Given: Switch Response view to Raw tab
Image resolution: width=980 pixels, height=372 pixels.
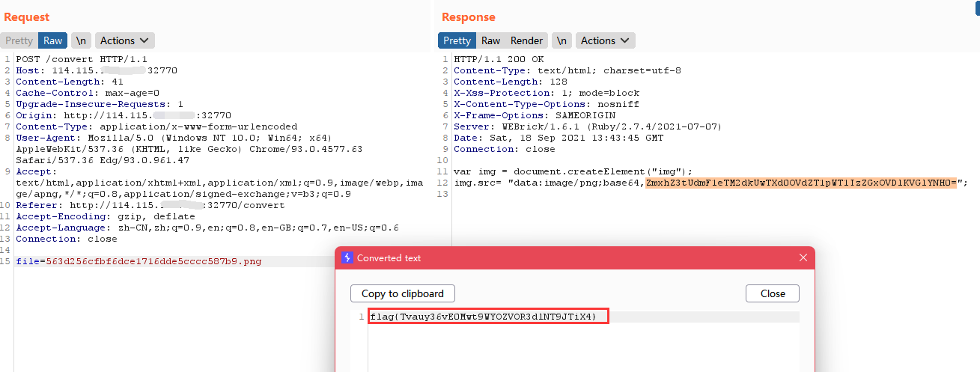Looking at the screenshot, I should (490, 40).
